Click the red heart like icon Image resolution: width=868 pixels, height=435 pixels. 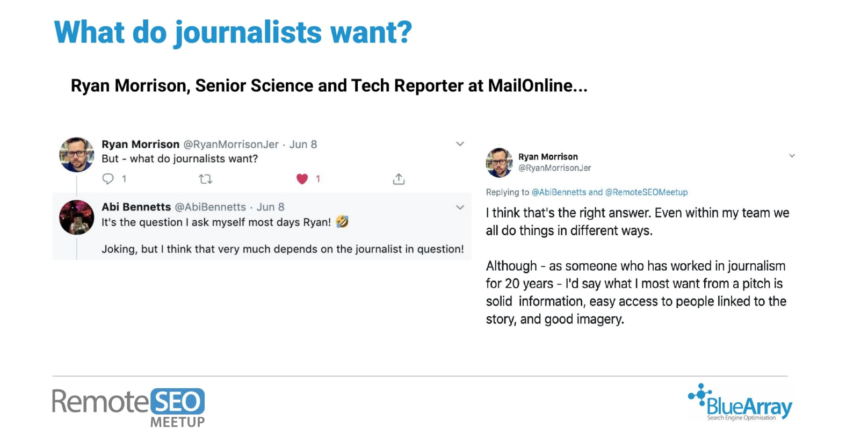coord(302,179)
